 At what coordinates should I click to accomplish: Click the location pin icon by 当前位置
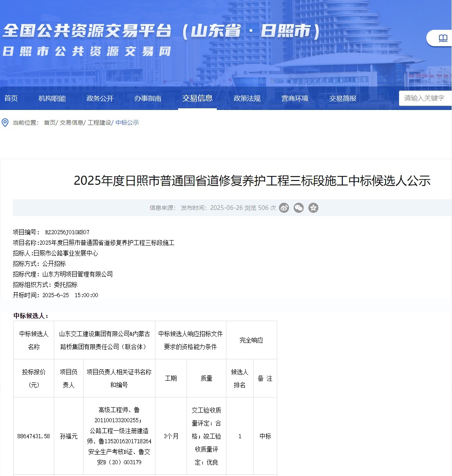5,123
